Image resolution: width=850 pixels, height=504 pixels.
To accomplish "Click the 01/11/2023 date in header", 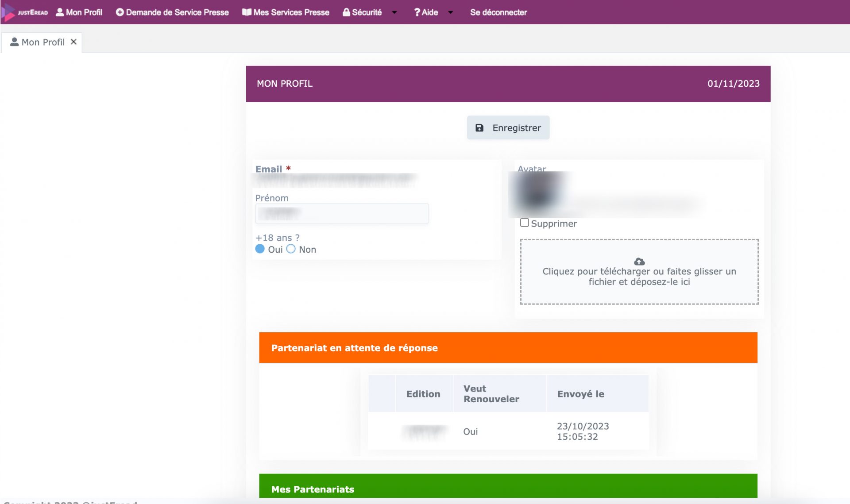I will click(x=734, y=84).
